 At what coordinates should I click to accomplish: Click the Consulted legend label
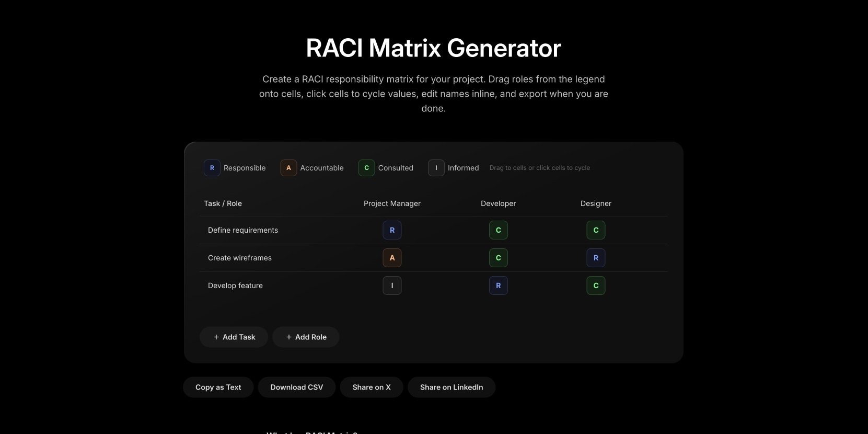click(x=396, y=168)
